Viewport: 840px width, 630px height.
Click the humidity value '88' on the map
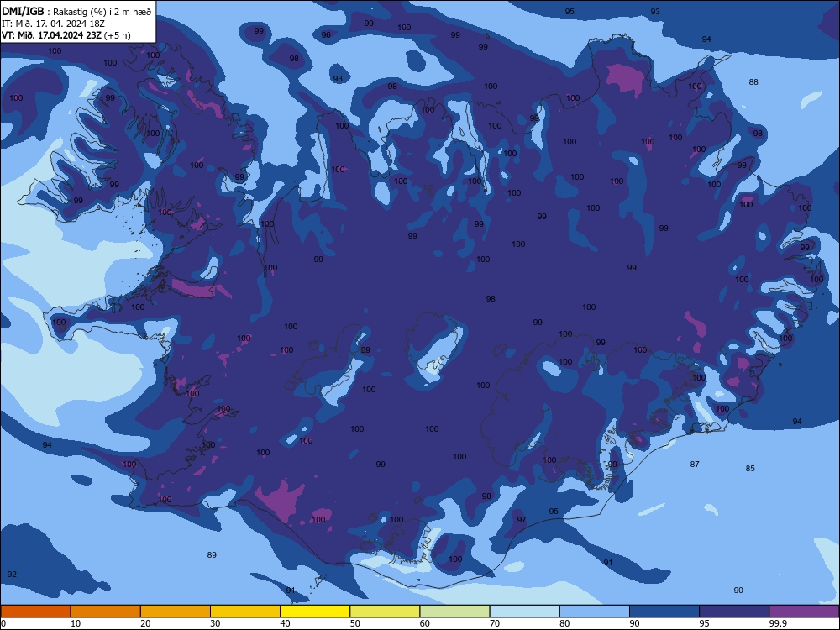tap(753, 82)
